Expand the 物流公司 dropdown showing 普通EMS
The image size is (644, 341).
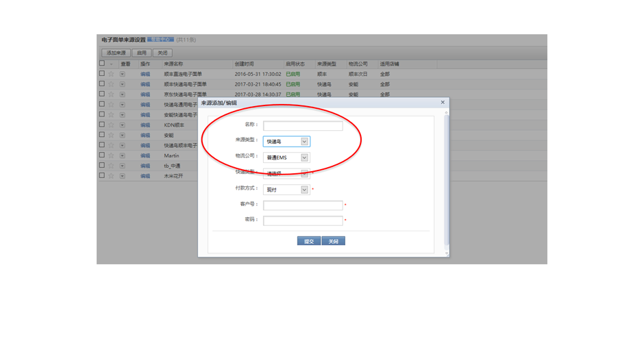[x=305, y=157]
